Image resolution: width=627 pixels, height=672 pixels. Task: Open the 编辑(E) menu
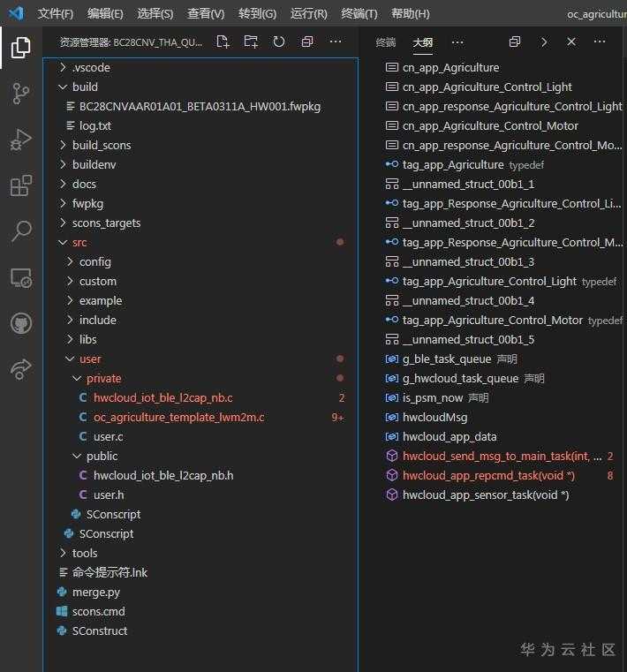pos(105,14)
